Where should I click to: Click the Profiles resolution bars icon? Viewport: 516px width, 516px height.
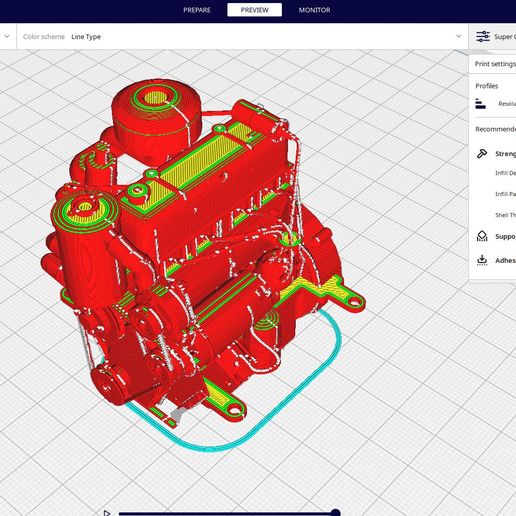click(480, 104)
